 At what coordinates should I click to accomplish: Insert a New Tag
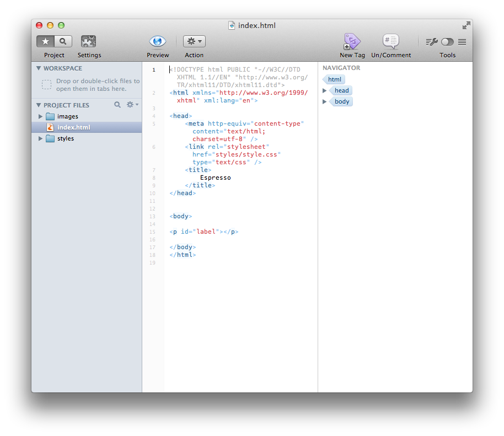tap(352, 42)
